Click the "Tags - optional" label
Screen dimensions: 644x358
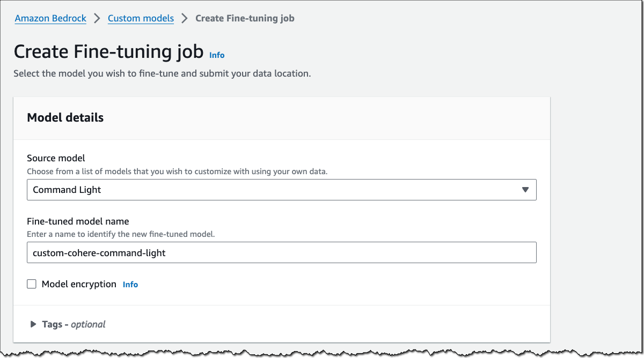pos(74,324)
